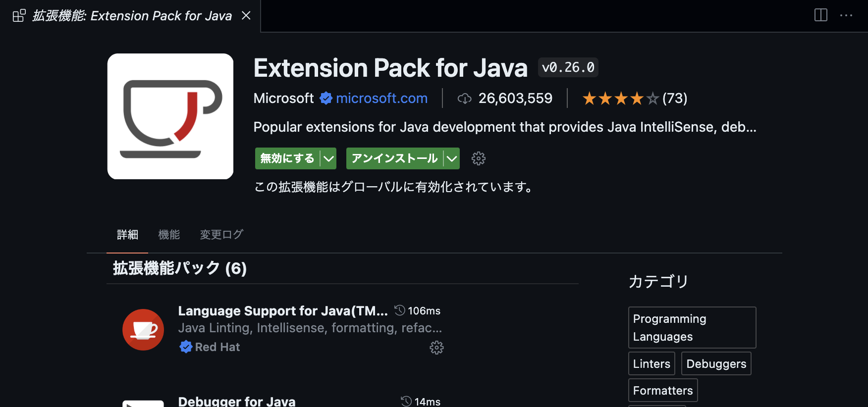Click the five-star rating control
868x407 pixels.
620,98
